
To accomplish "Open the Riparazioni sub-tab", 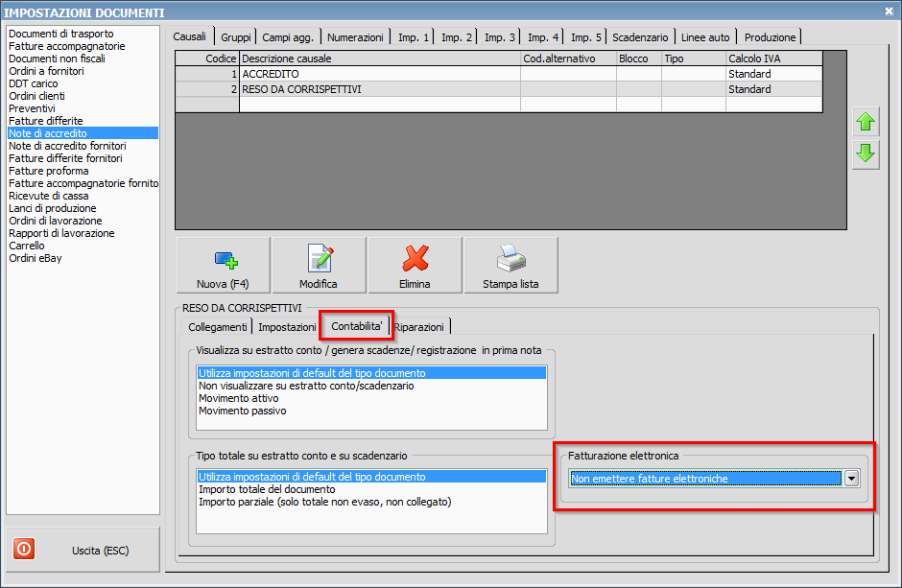I will [x=418, y=327].
